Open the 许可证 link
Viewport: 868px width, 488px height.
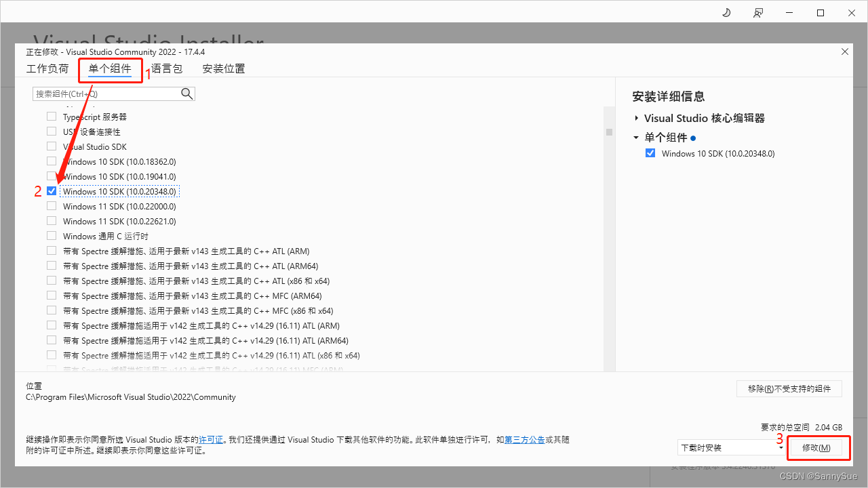point(211,440)
